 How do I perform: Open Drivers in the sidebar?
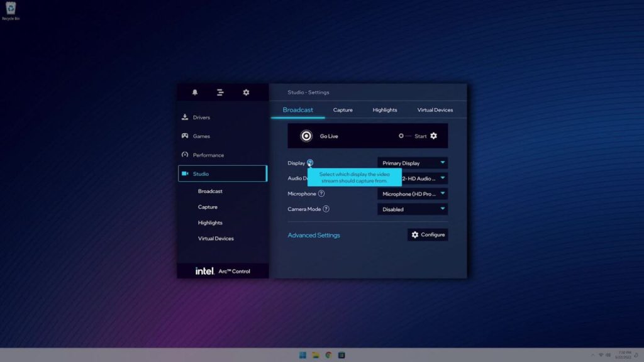coord(201,118)
